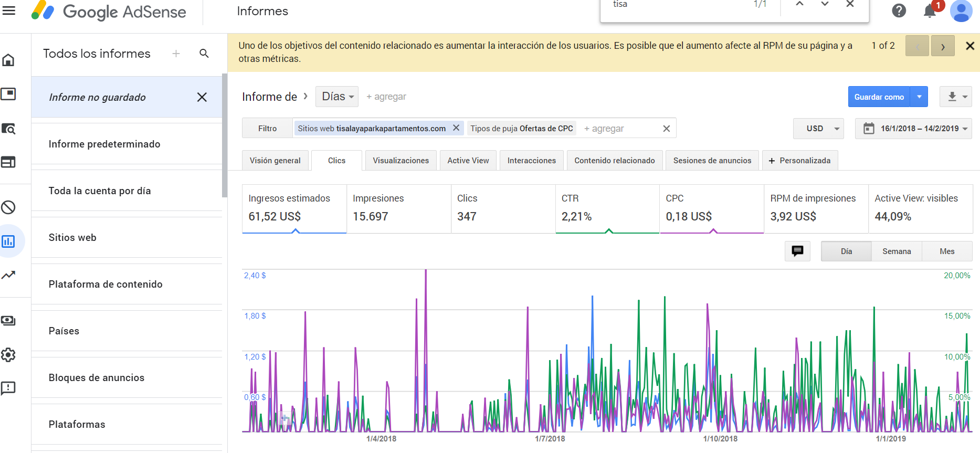Viewport: 980px width, 453px height.
Task: Open the feedback sidebar icon
Action: 8,388
